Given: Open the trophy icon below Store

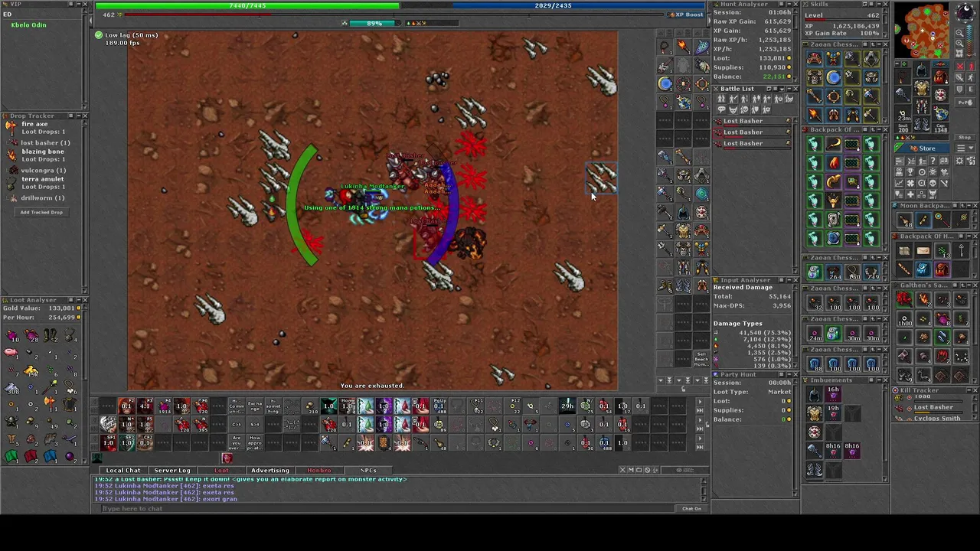Looking at the screenshot, I should (910, 172).
